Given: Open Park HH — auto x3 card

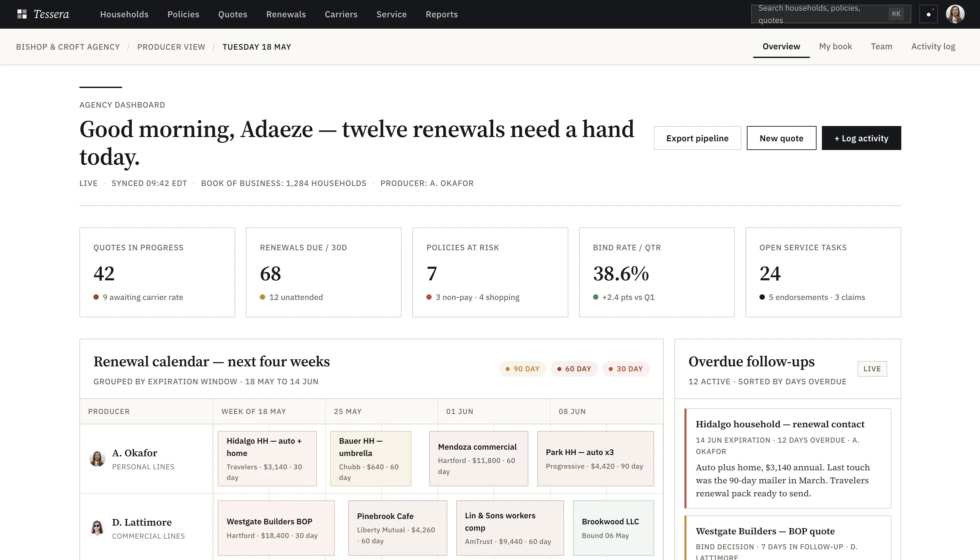Looking at the screenshot, I should (x=596, y=458).
